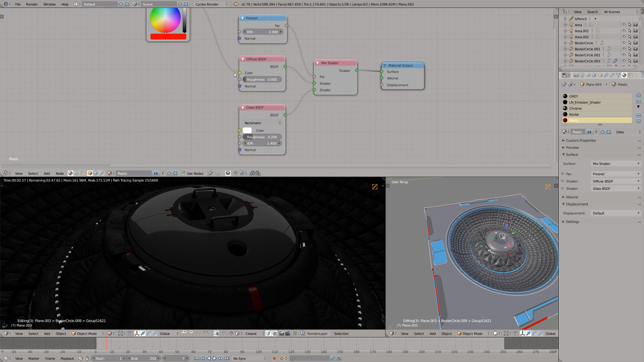Click Shader input Glass BSDF button
This screenshot has width=644, height=362.
point(616,188)
